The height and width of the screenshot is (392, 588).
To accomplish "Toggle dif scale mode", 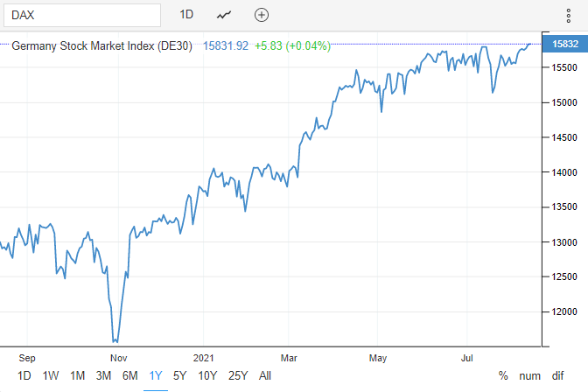I will click(x=557, y=375).
